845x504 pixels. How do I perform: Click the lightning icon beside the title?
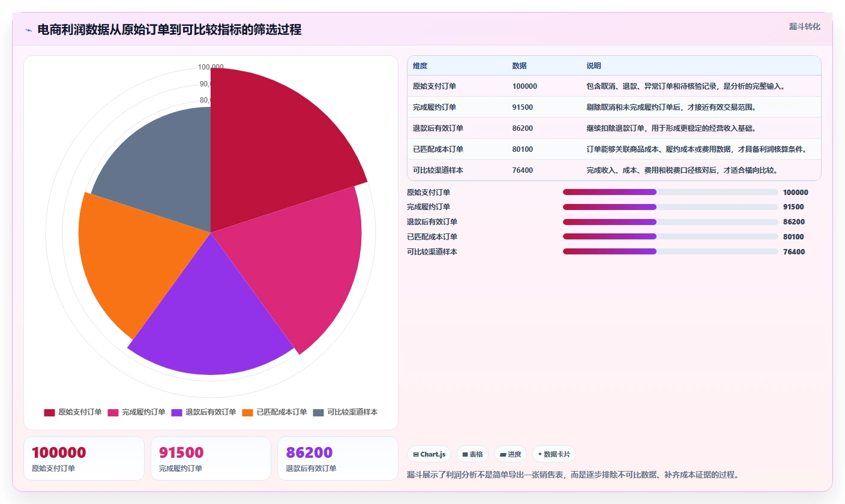click(x=28, y=30)
